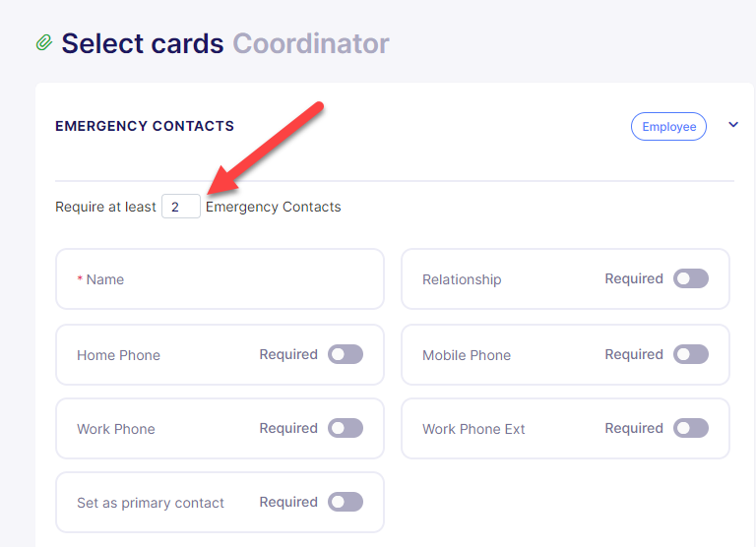Click the Work Phone Ext field label

tap(473, 429)
